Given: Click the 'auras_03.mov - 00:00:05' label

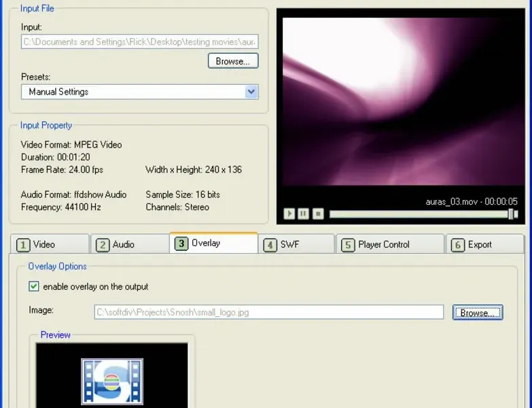Looking at the screenshot, I should pyautogui.click(x=472, y=202).
